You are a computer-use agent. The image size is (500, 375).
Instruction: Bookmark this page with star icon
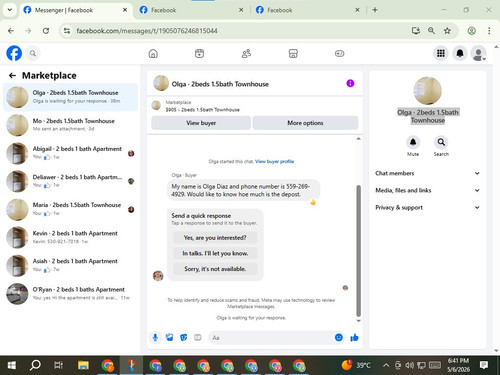click(x=447, y=31)
